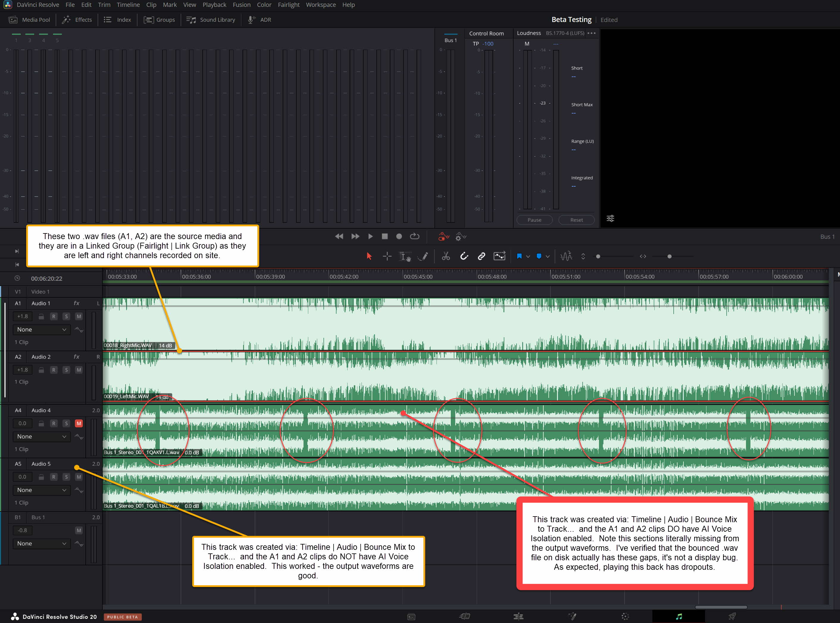Open the Fairlight menu

tap(288, 5)
